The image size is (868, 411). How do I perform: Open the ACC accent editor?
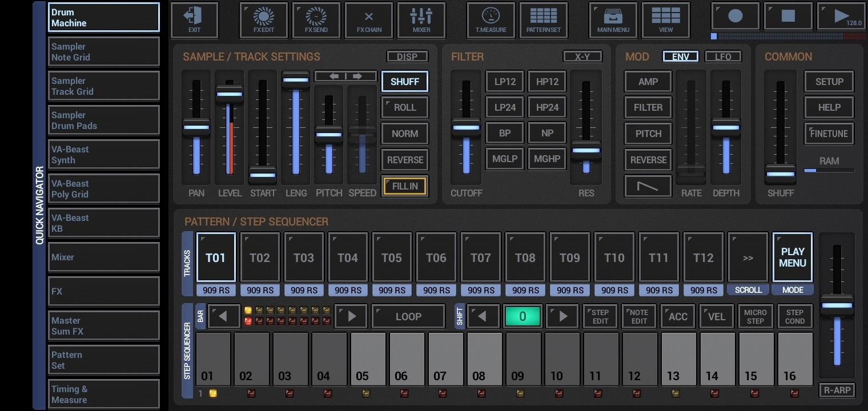pyautogui.click(x=678, y=316)
